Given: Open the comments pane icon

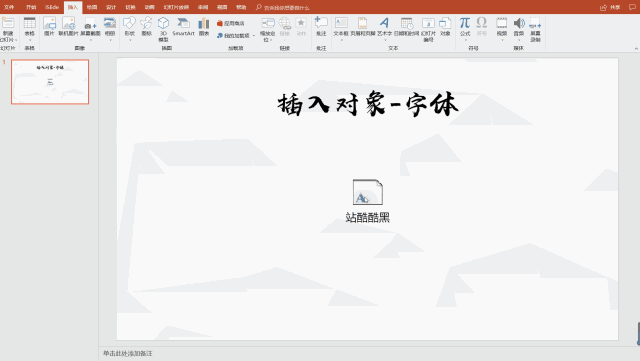Looking at the screenshot, I should point(632,7).
